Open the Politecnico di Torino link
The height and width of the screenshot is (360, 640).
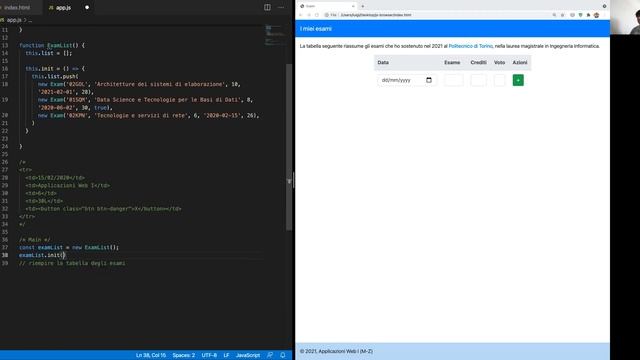[470, 46]
